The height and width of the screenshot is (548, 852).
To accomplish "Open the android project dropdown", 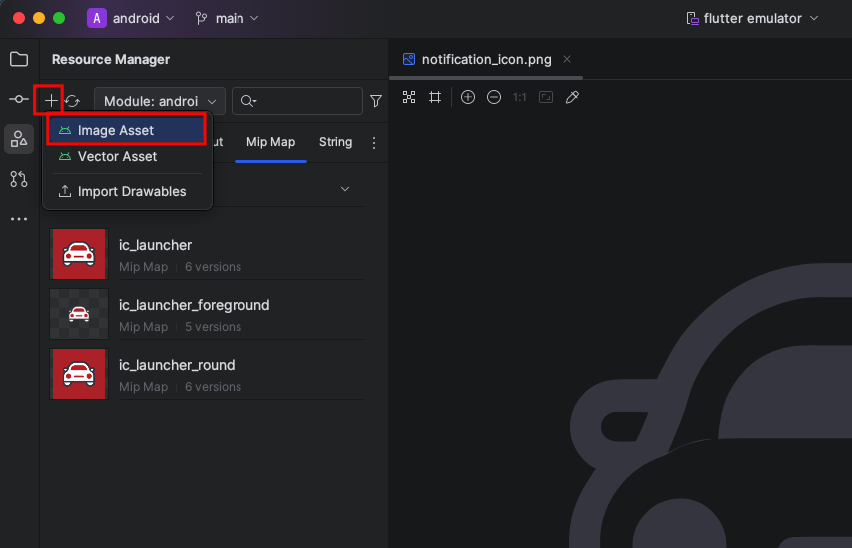I will pos(131,18).
